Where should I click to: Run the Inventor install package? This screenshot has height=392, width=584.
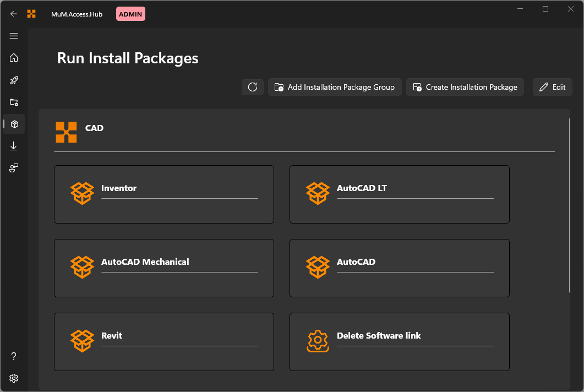pos(164,194)
